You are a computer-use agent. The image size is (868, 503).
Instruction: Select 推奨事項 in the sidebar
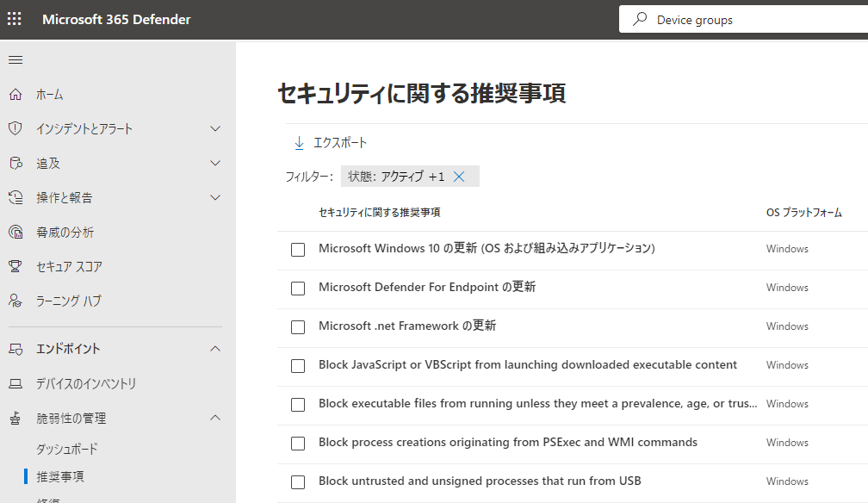point(60,476)
